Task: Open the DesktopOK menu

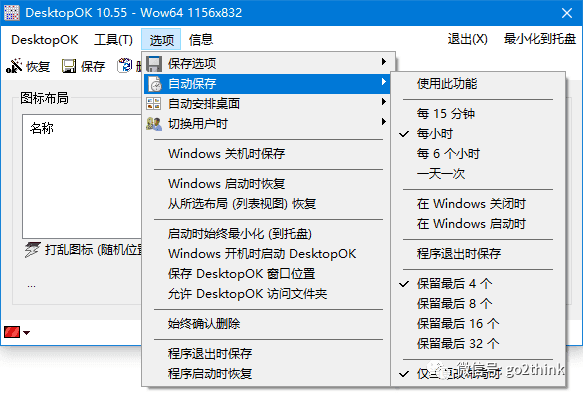Action: (45, 39)
